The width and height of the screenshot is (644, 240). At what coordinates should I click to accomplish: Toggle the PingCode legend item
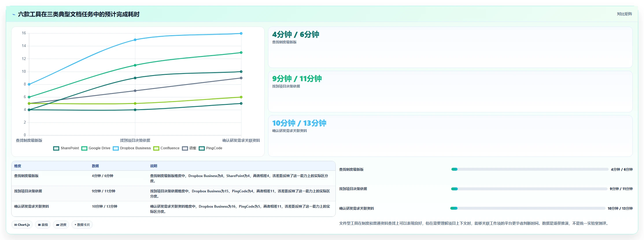[x=211, y=148]
